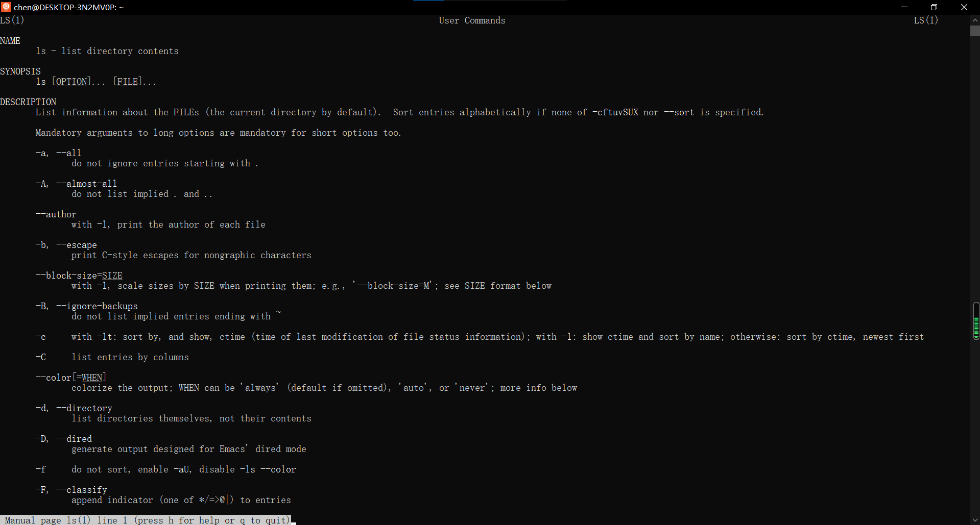Click 'do not ignore entries starting with .'
The height and width of the screenshot is (525, 980).
coord(165,163)
